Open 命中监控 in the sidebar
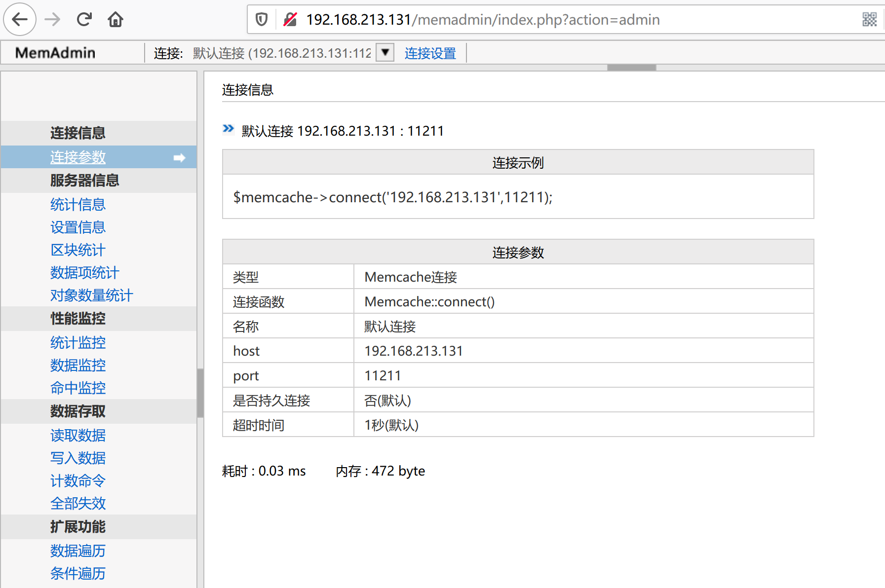The height and width of the screenshot is (588, 885). 78,388
